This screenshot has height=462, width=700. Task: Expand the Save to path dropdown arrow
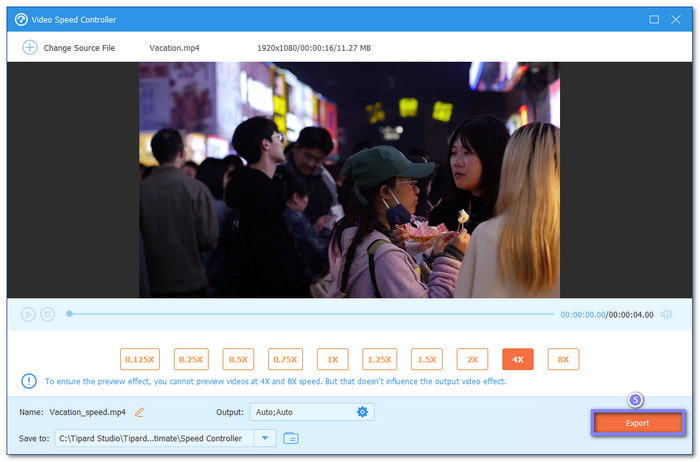(x=264, y=438)
